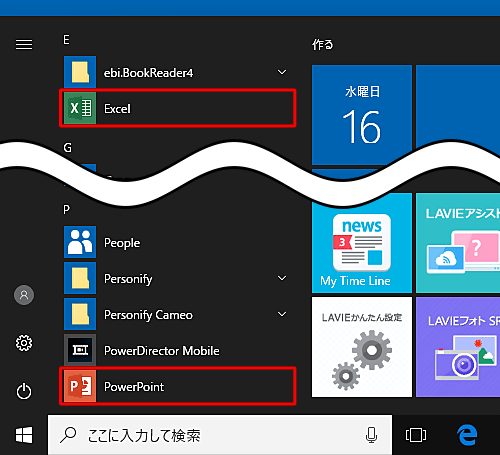Jump via the letter E header
This screenshot has width=500, height=455.
pyautogui.click(x=66, y=40)
